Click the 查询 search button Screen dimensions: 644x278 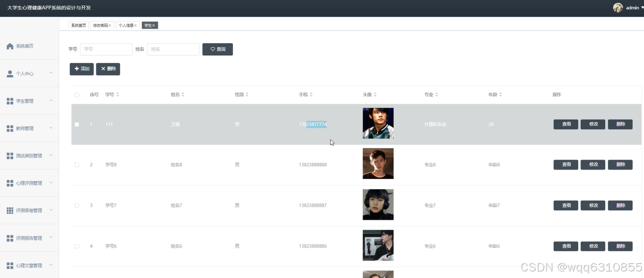pyautogui.click(x=217, y=49)
